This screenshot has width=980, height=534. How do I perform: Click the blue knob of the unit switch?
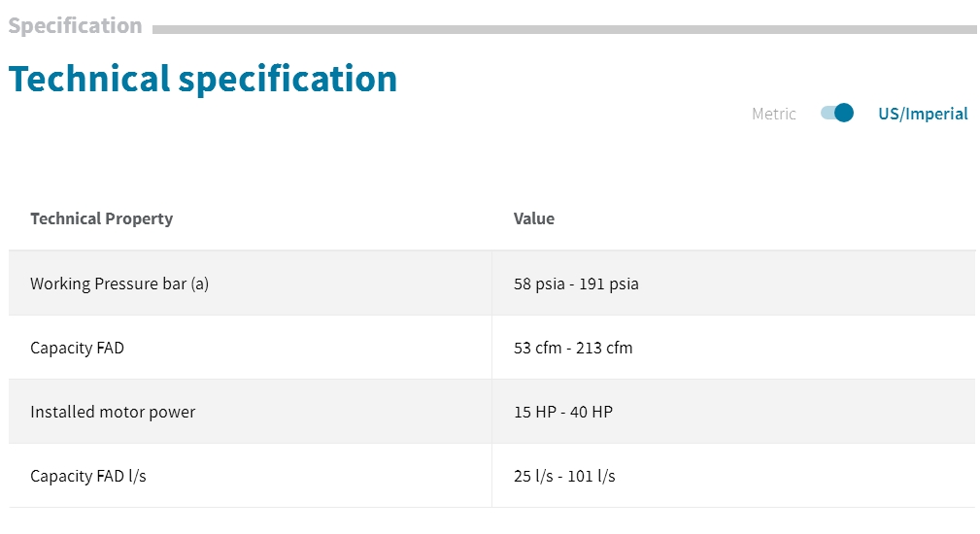tap(844, 113)
